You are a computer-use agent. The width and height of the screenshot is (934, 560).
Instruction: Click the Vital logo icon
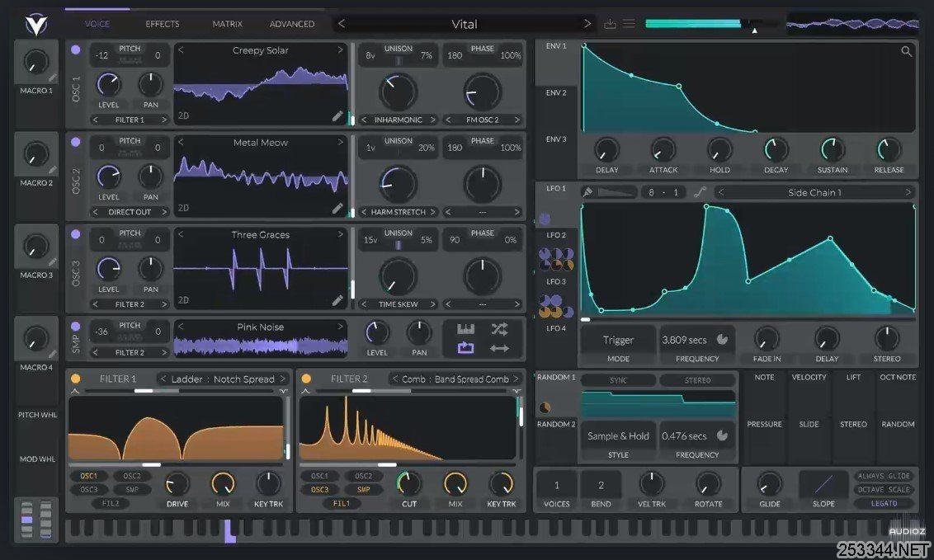36,25
